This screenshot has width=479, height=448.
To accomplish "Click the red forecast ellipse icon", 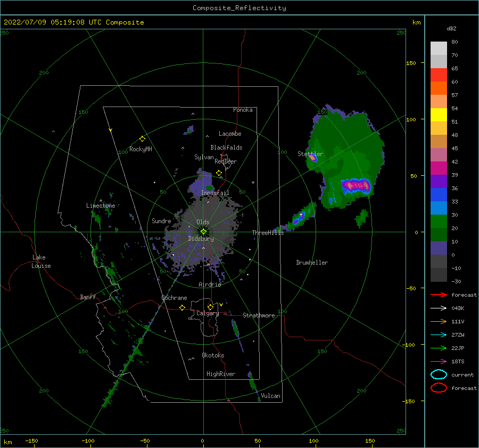I will pyautogui.click(x=439, y=388).
